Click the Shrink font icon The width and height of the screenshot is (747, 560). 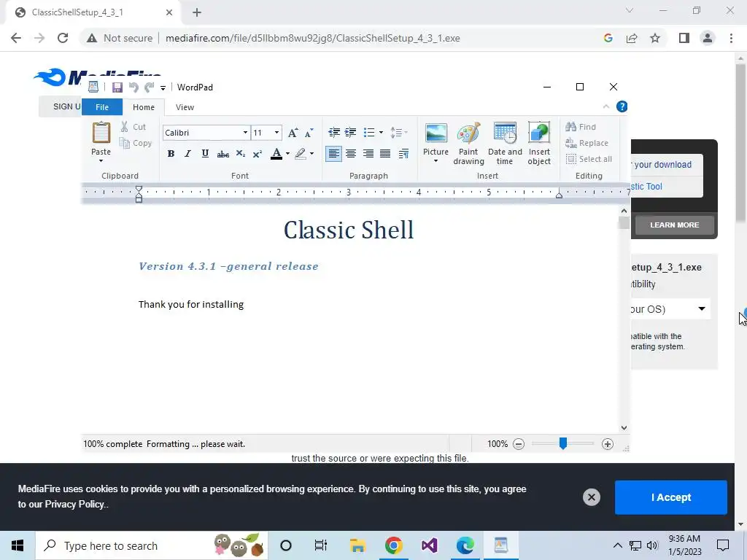click(x=309, y=133)
